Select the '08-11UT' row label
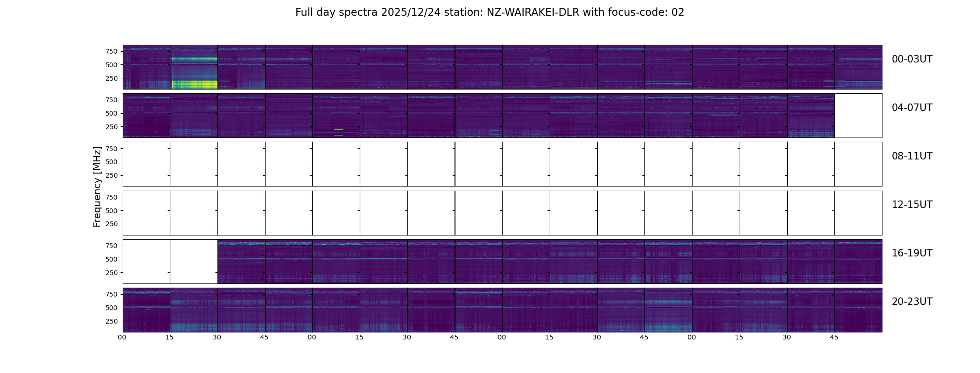Image resolution: width=980 pixels, height=373 pixels. click(912, 156)
